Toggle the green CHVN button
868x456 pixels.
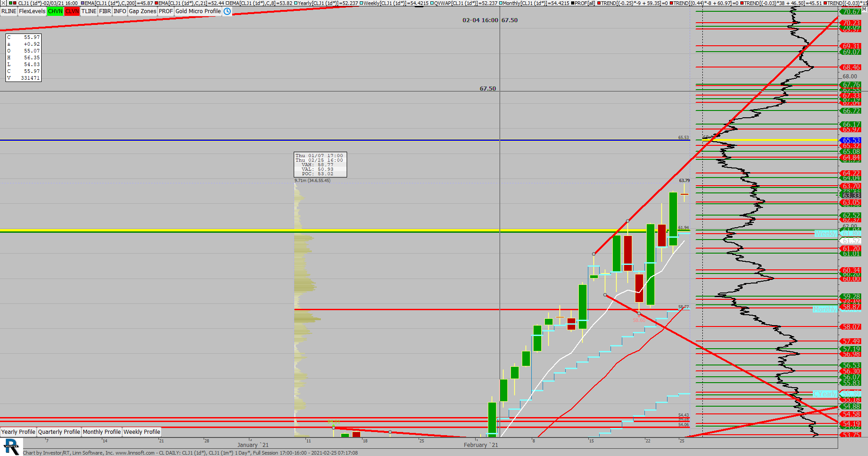pyautogui.click(x=55, y=11)
